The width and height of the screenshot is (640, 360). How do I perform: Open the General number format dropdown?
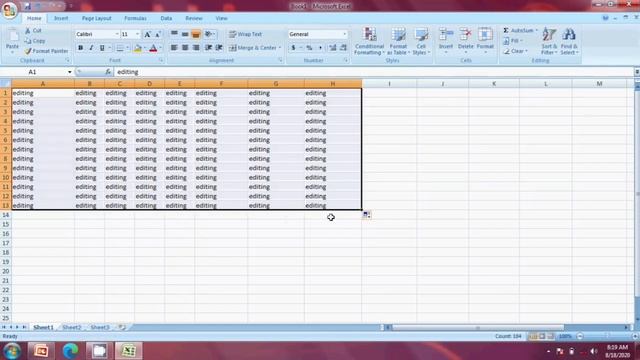tap(344, 34)
